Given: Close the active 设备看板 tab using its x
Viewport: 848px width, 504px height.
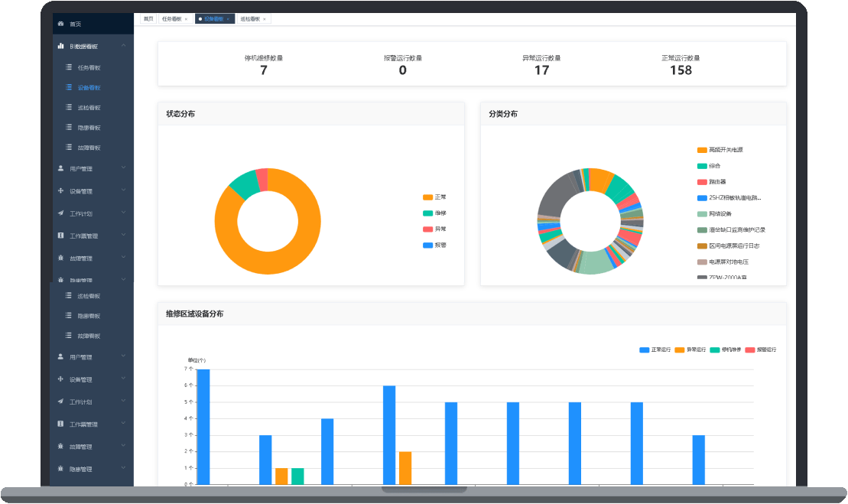Looking at the screenshot, I should click(x=228, y=19).
